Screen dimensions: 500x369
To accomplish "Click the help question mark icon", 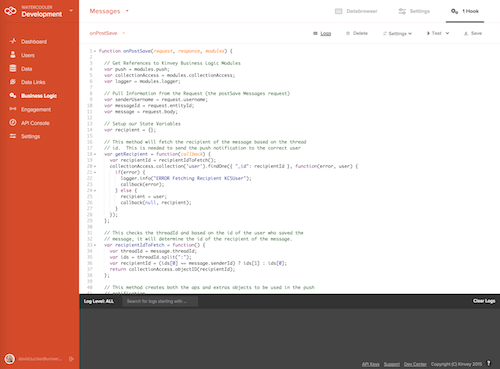I will pos(489,363).
